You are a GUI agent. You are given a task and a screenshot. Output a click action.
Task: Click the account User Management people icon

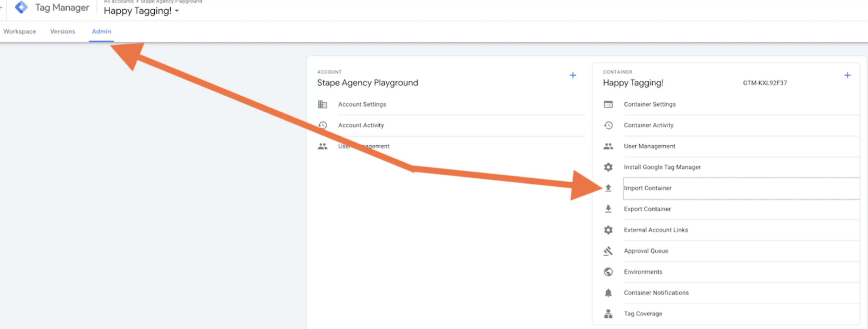[x=322, y=146]
